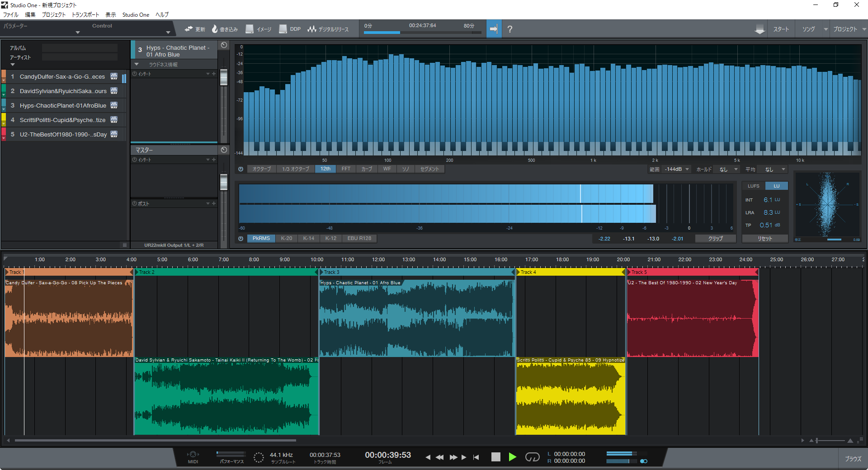Click the イメージ image export icon

[x=250, y=29]
